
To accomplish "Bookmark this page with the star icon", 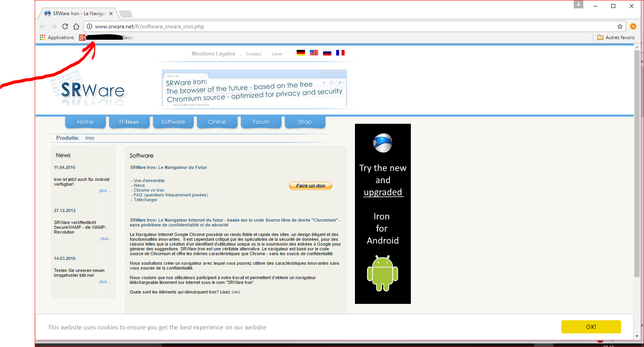I will 620,26.
